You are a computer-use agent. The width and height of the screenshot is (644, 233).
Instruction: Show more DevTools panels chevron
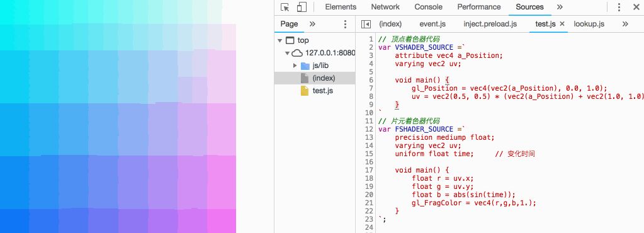click(x=560, y=7)
